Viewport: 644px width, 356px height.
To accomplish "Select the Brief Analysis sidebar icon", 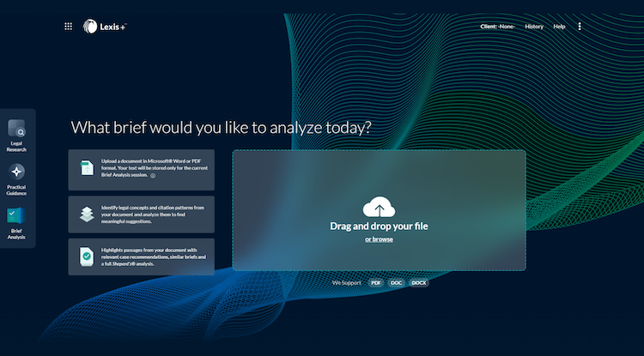I will [x=17, y=215].
